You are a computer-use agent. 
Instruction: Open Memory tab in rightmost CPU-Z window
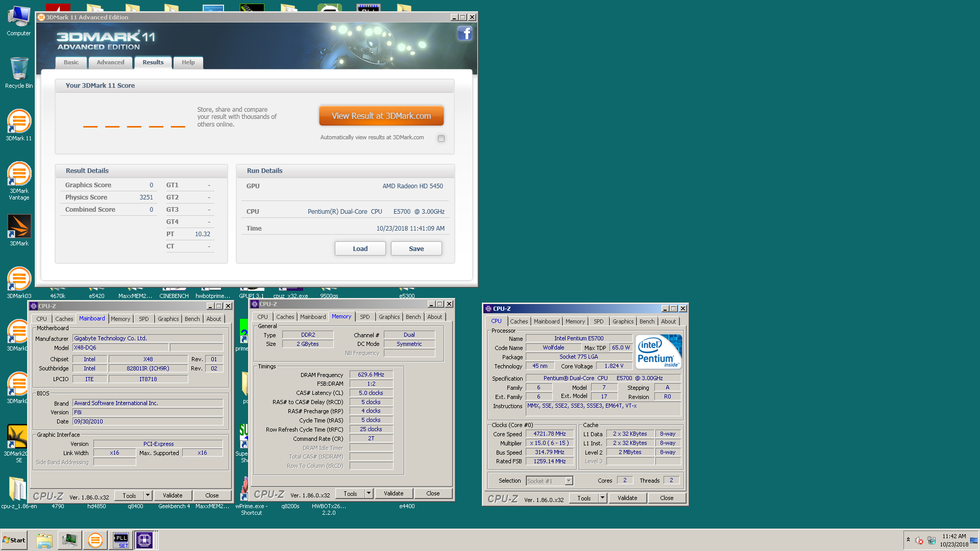(575, 321)
